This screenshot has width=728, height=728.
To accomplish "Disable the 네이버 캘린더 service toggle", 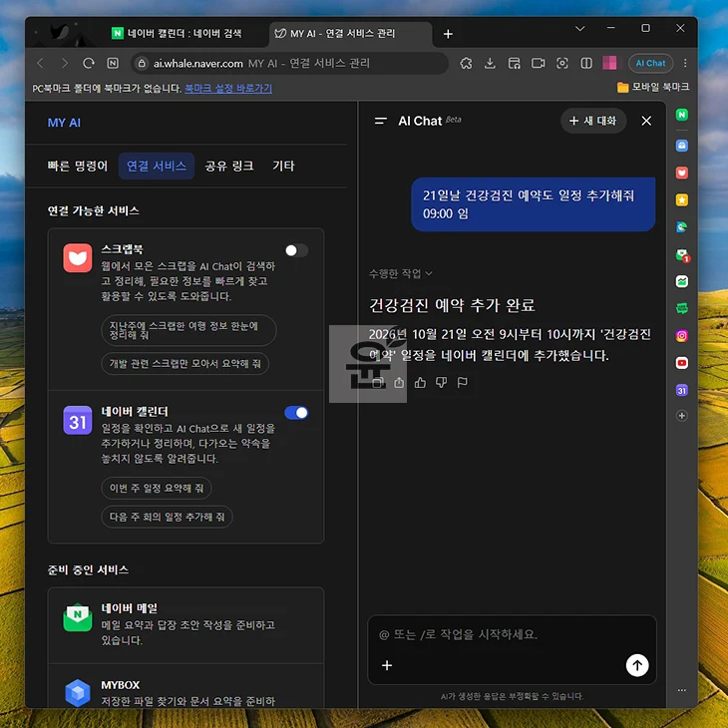I will [x=296, y=413].
